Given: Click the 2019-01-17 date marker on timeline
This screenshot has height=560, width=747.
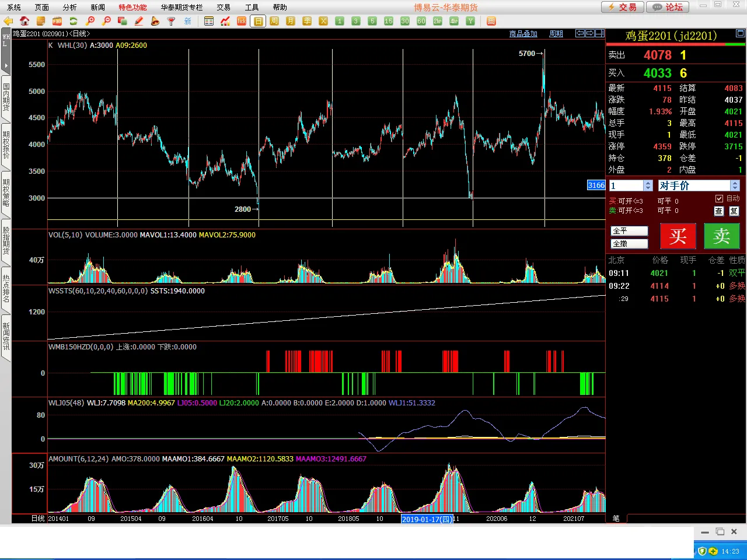Looking at the screenshot, I should click(427, 519).
